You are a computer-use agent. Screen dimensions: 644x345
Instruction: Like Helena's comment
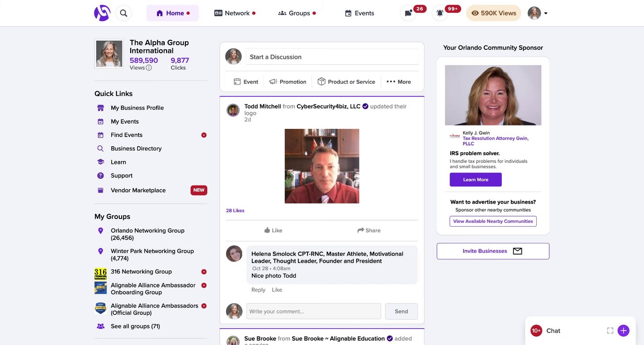coord(277,290)
